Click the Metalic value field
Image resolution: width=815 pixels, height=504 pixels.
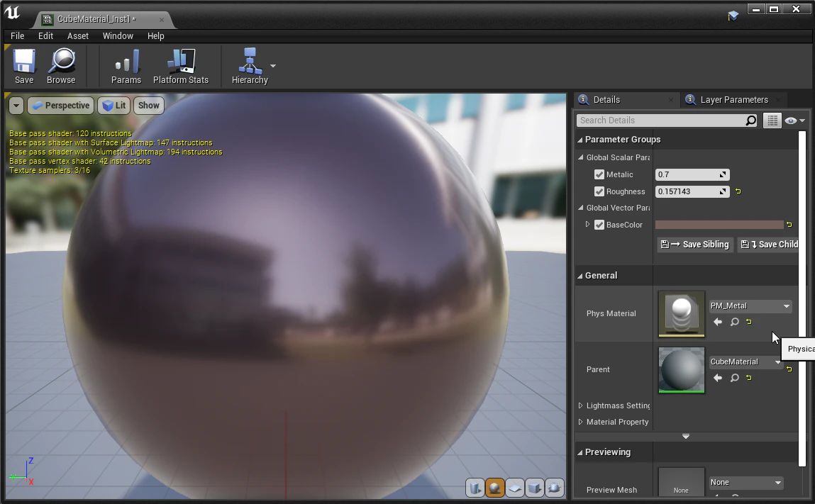692,174
